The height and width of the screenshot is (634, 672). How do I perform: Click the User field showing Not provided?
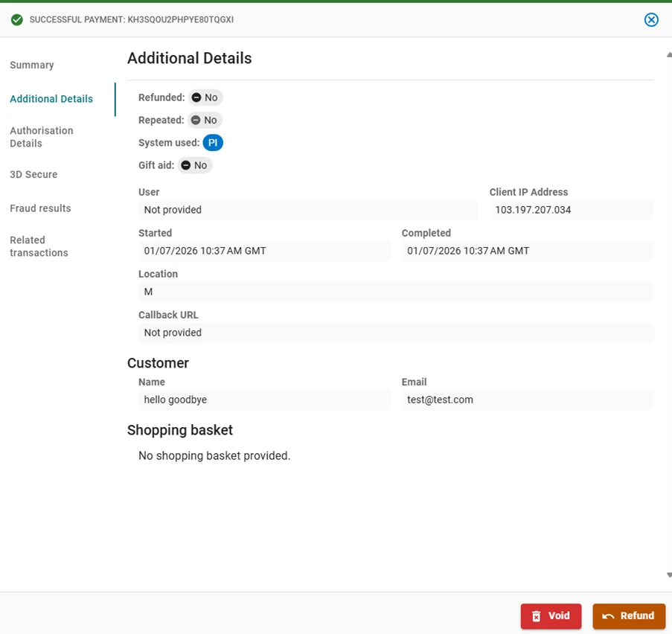coord(307,210)
